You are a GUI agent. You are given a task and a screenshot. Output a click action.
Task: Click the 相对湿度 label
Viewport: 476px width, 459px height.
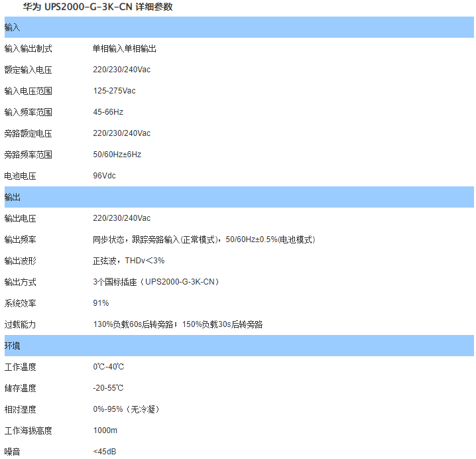pos(20,410)
